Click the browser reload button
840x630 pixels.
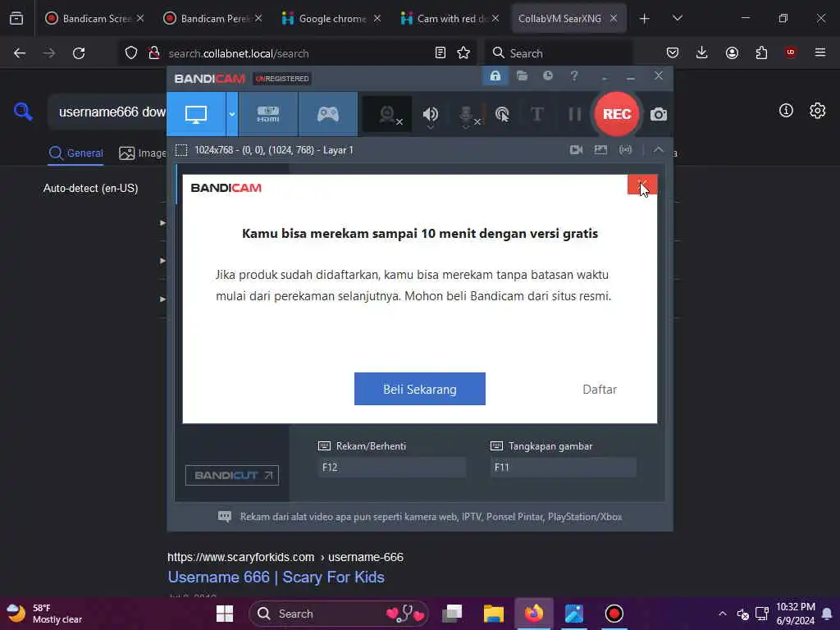click(x=79, y=53)
